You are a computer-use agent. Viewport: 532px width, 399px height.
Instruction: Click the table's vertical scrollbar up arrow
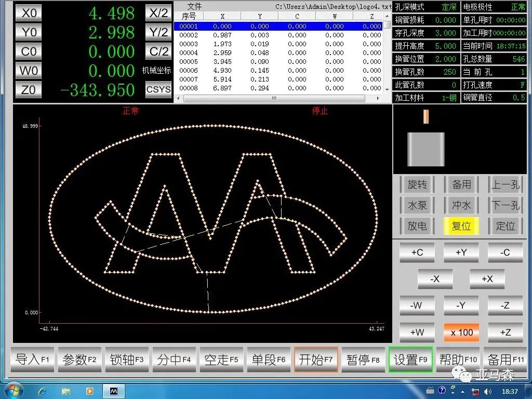[388, 16]
